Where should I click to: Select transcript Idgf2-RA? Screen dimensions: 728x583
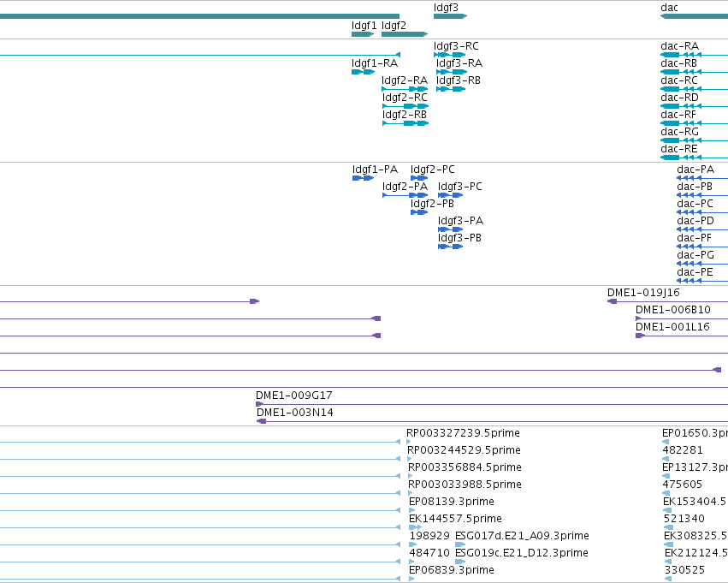pos(405,80)
